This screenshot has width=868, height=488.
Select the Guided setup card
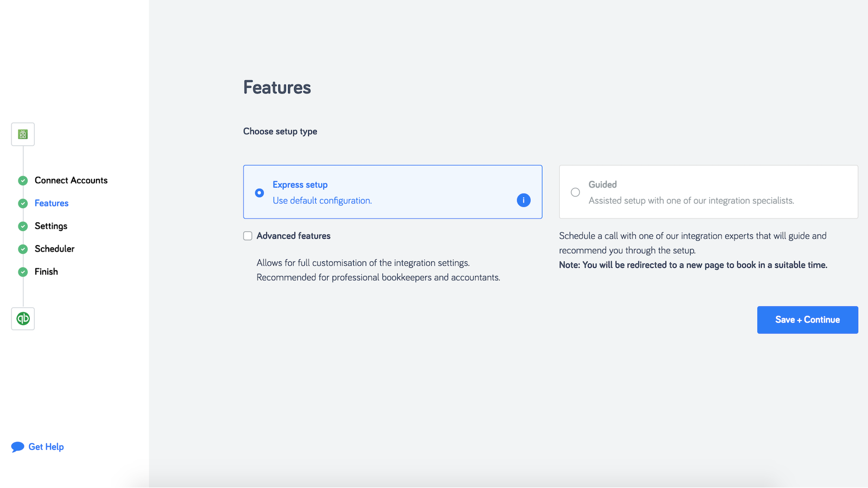(x=708, y=192)
